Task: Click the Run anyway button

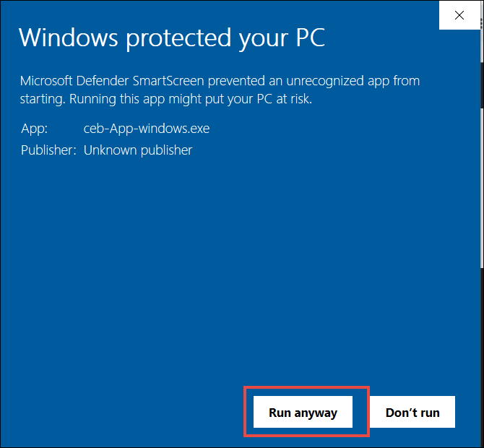Action: [x=303, y=412]
